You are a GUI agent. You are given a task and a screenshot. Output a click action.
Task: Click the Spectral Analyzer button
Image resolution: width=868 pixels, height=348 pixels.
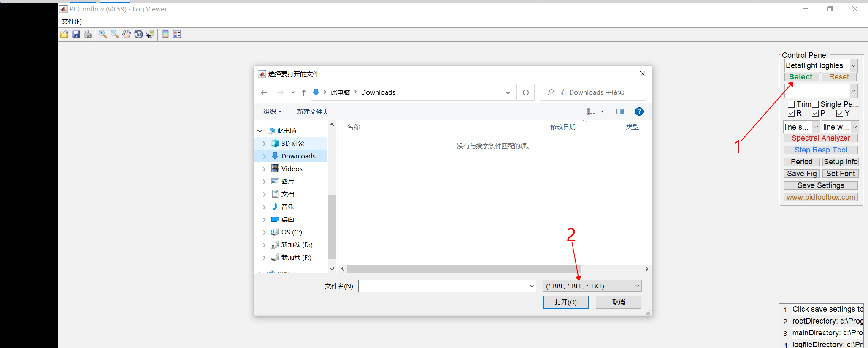[821, 138]
